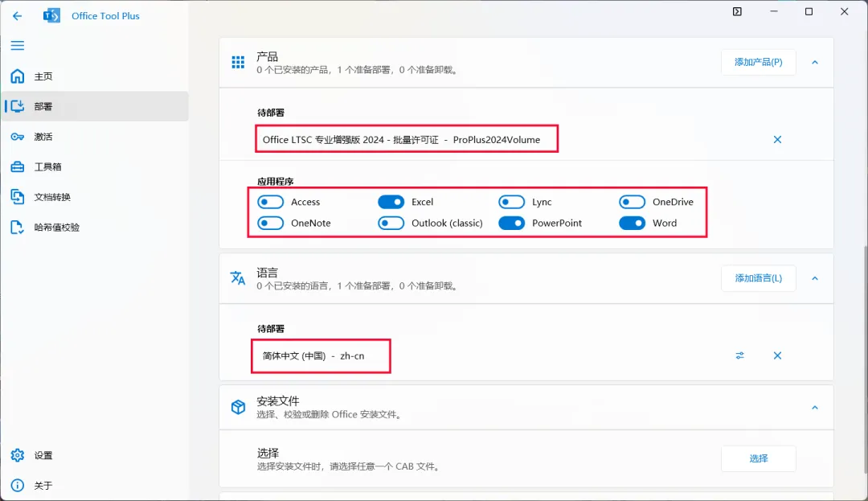Open 哈希值校验 page from sidebar
868x501 pixels.
(x=95, y=227)
